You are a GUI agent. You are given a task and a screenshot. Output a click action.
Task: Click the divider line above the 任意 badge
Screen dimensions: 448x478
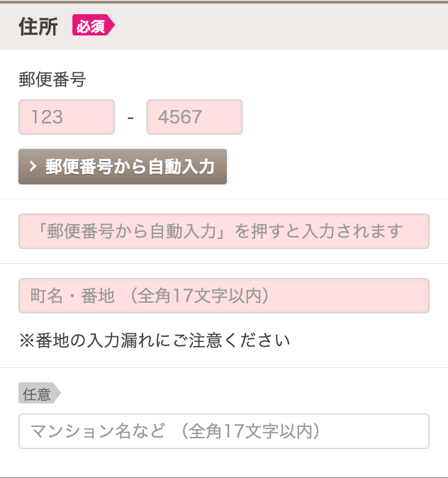(x=224, y=367)
